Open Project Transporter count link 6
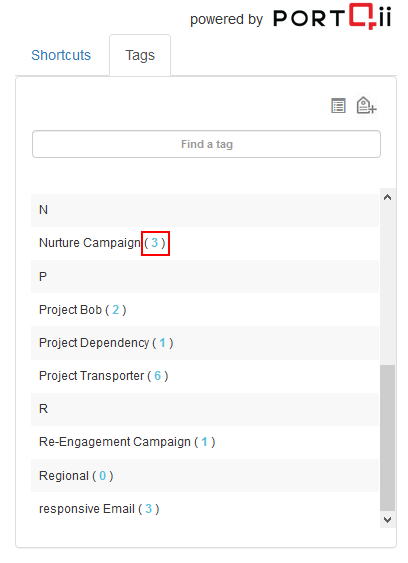 tap(158, 376)
